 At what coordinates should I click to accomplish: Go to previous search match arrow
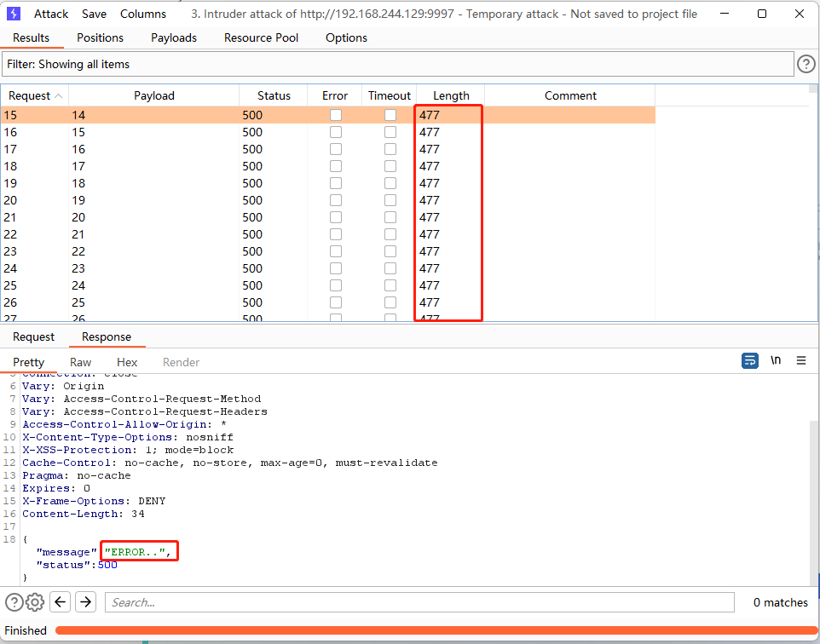(x=61, y=602)
